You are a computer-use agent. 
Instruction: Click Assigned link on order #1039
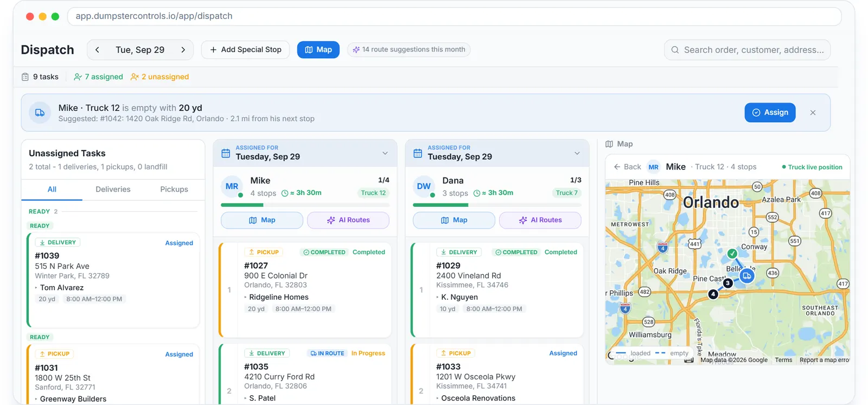(x=179, y=243)
